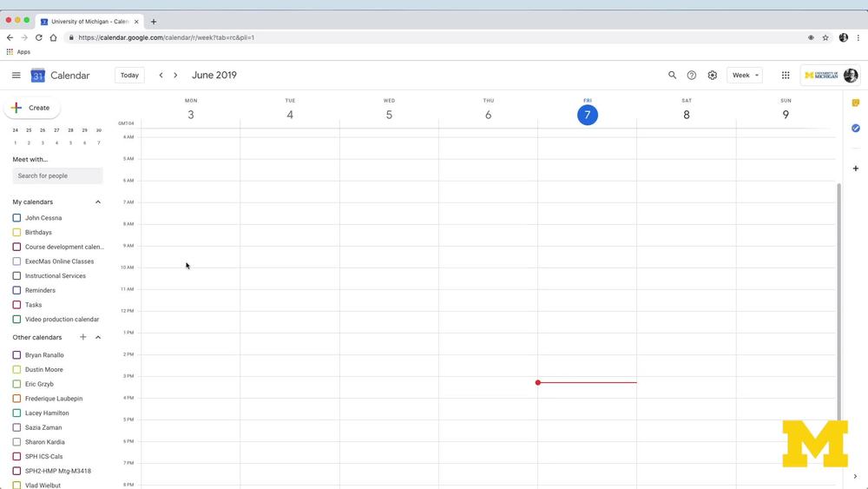The height and width of the screenshot is (489, 868).
Task: Open Tasks in the side panel
Action: coord(855,129)
